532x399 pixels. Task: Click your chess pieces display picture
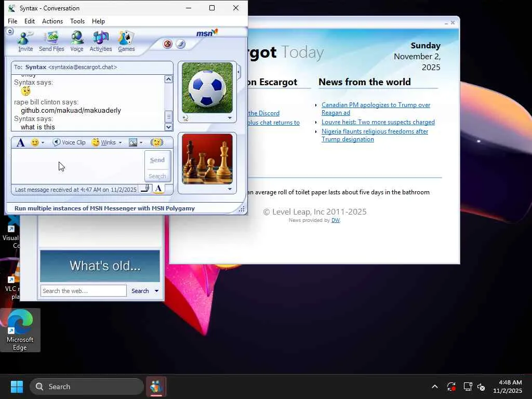coord(207,159)
